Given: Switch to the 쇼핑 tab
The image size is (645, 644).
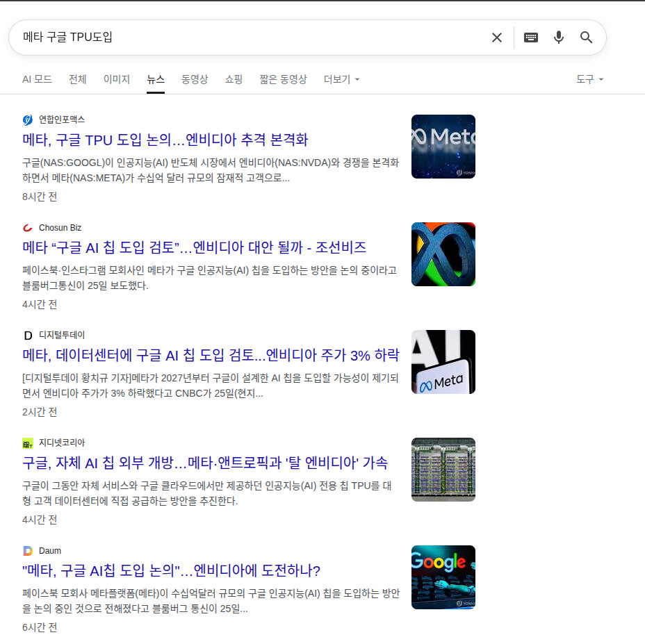Looking at the screenshot, I should pos(234,79).
